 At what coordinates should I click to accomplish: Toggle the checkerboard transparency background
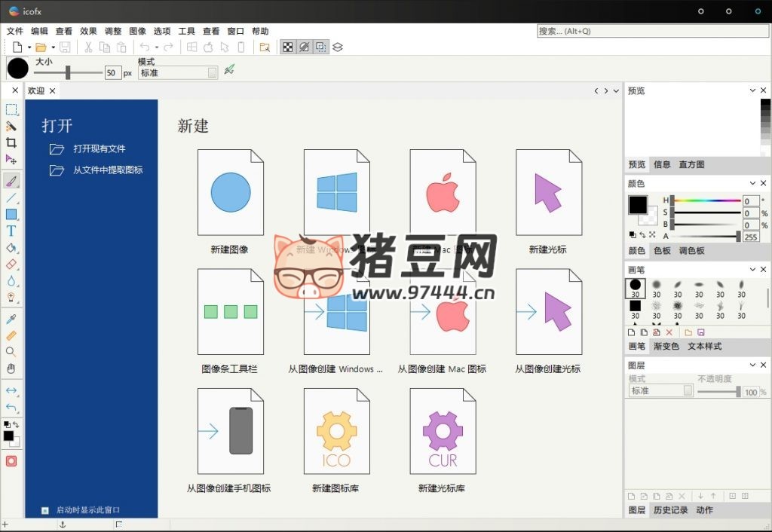tap(288, 47)
